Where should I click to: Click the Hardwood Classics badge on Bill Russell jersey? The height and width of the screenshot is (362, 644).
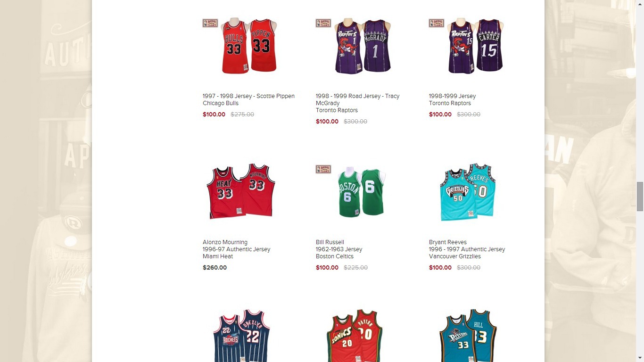[323, 169]
